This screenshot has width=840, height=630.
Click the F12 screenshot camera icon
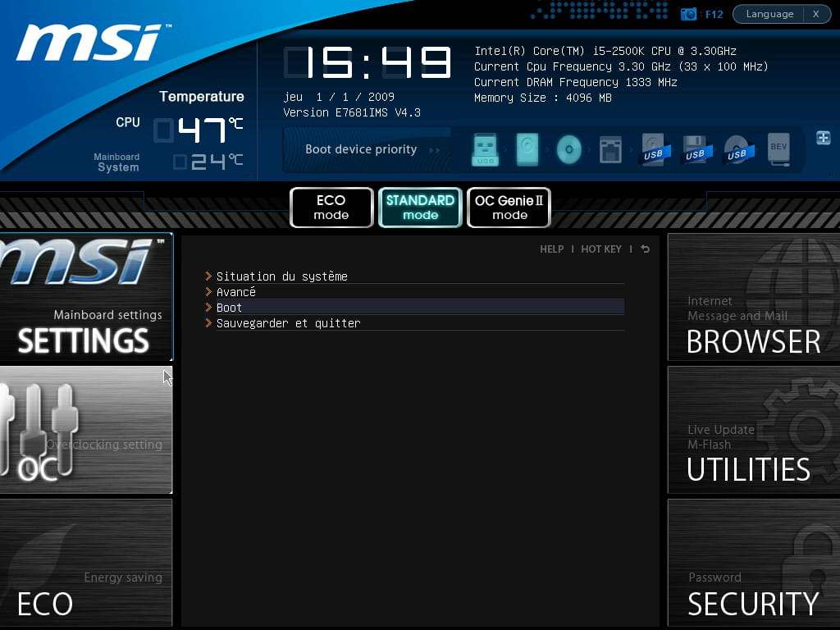point(689,14)
